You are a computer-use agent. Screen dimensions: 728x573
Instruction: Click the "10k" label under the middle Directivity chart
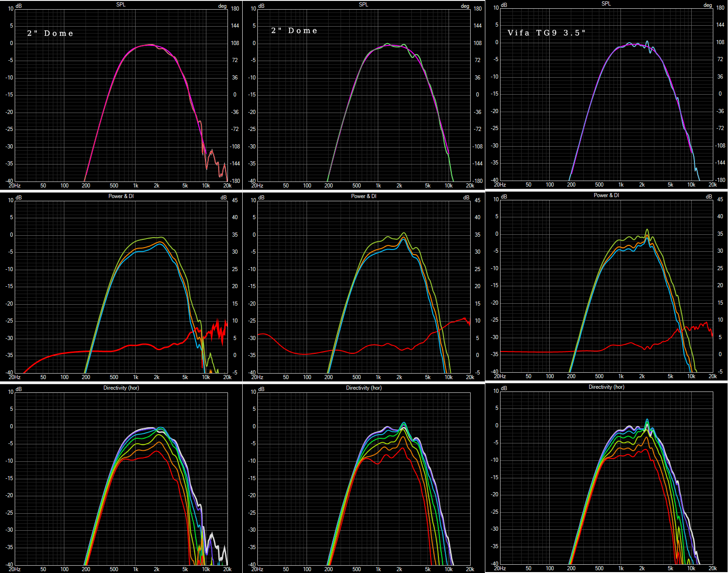(449, 569)
